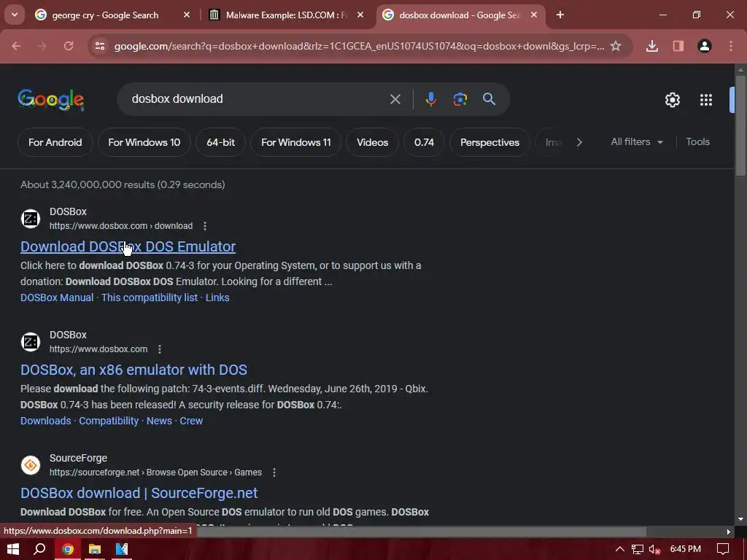747x560 pixels.
Task: Open DOSBox Manual sitelink
Action: click(57, 297)
